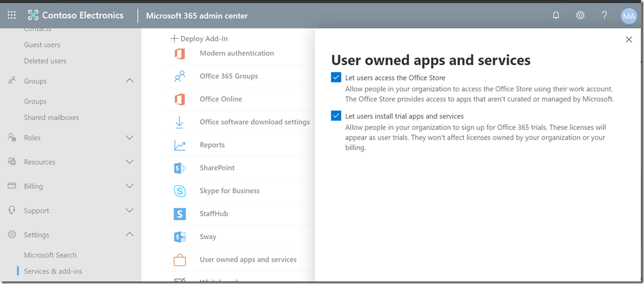Open Skype for Business settings

point(229,191)
